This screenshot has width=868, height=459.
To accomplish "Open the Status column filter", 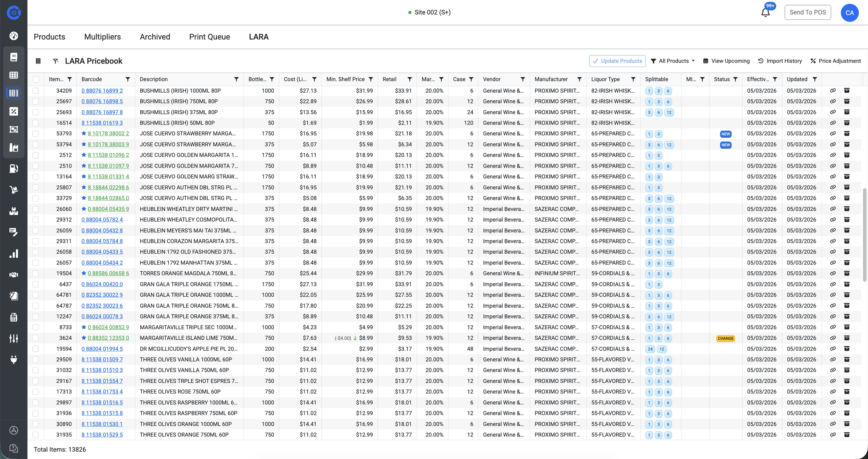I will pyautogui.click(x=735, y=79).
